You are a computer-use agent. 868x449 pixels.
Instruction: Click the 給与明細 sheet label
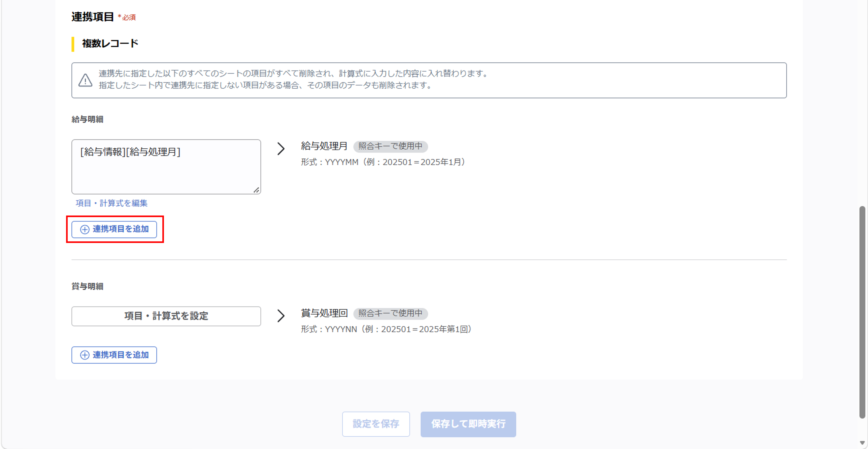tap(87, 119)
